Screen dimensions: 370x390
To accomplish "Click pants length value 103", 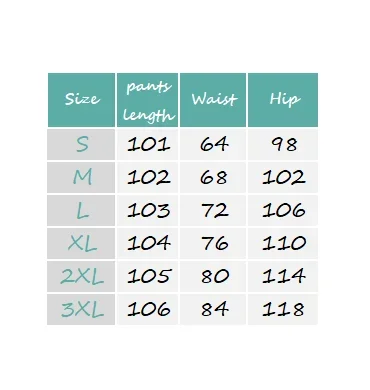I will 147,210.
